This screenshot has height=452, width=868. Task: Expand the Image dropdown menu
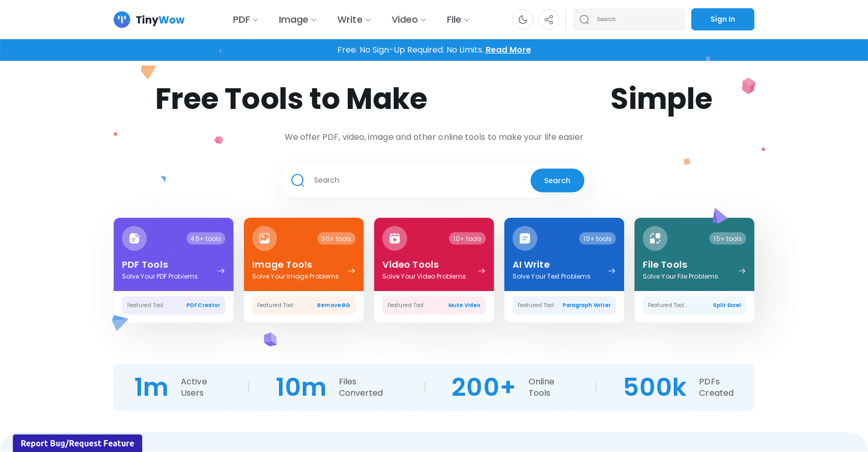pyautogui.click(x=297, y=20)
